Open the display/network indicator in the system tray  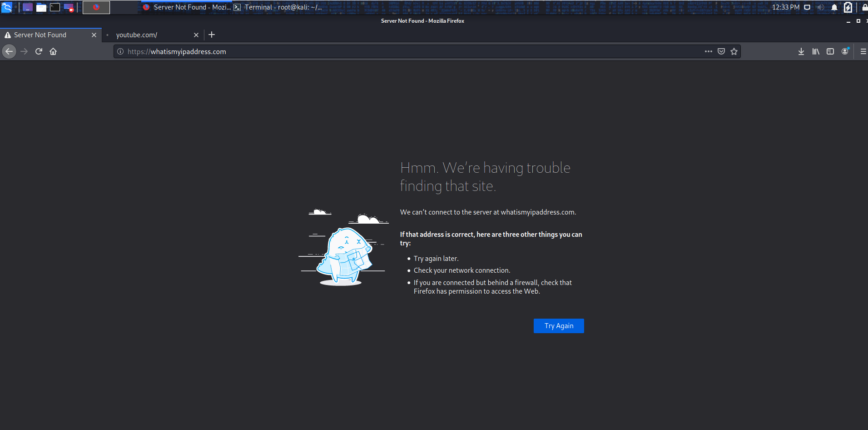click(x=807, y=7)
